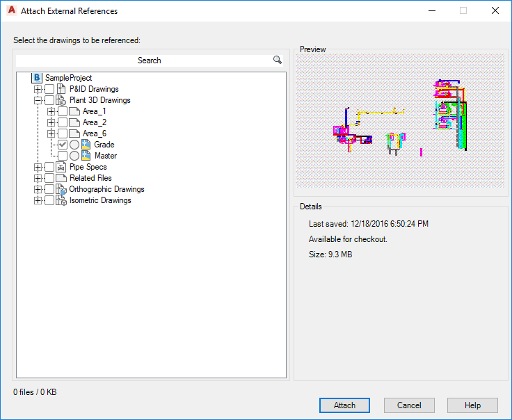Select the Isometric Drawings label

(100, 200)
